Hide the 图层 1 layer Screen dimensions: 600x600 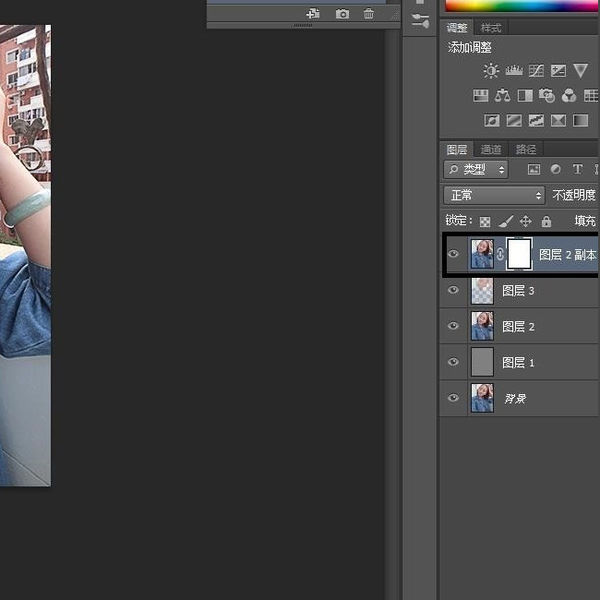click(453, 362)
